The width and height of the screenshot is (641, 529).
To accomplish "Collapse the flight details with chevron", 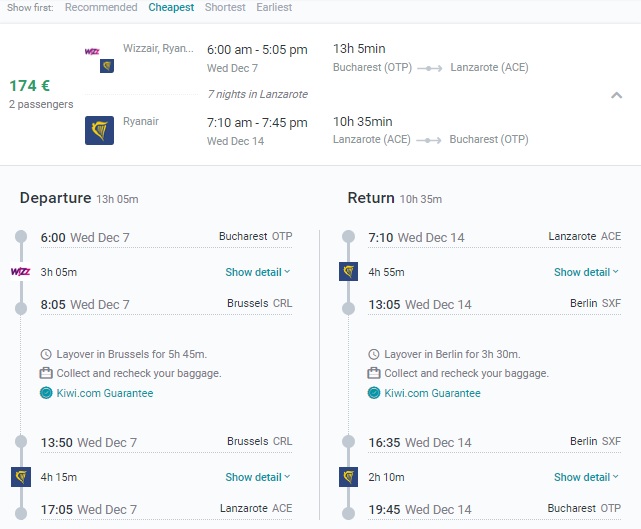I will click(x=617, y=95).
